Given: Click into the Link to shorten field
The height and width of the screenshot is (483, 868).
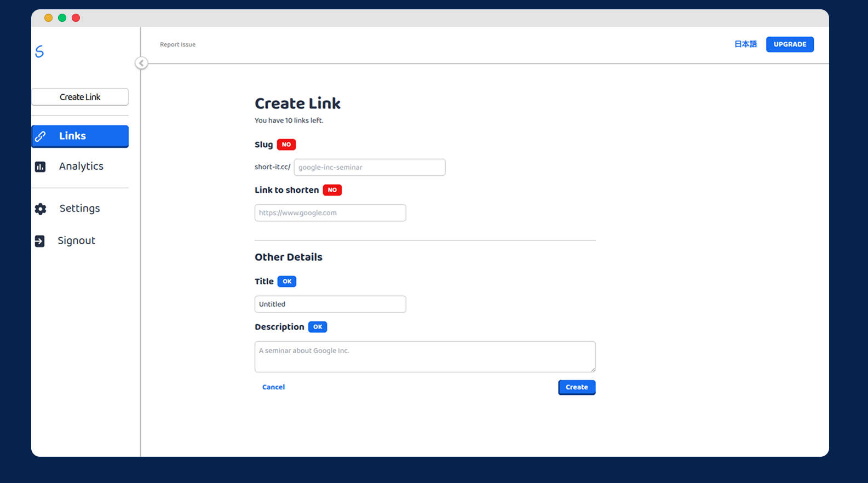Looking at the screenshot, I should pos(330,213).
